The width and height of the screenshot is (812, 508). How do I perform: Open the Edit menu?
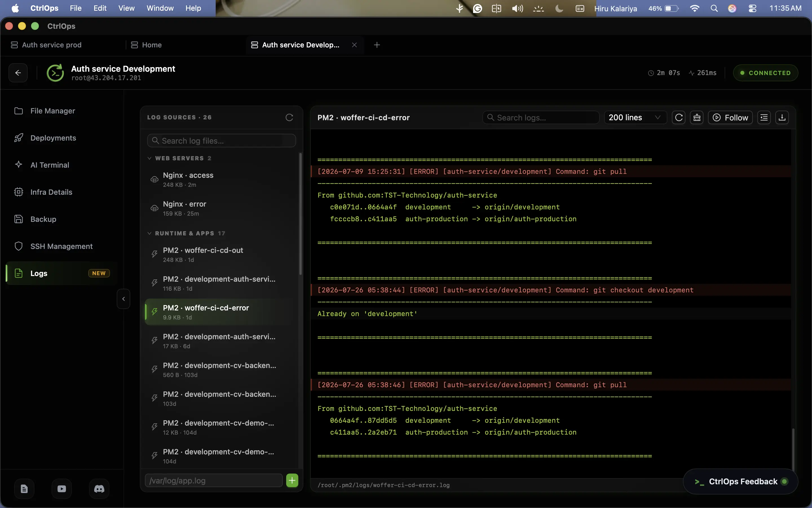[100, 8]
